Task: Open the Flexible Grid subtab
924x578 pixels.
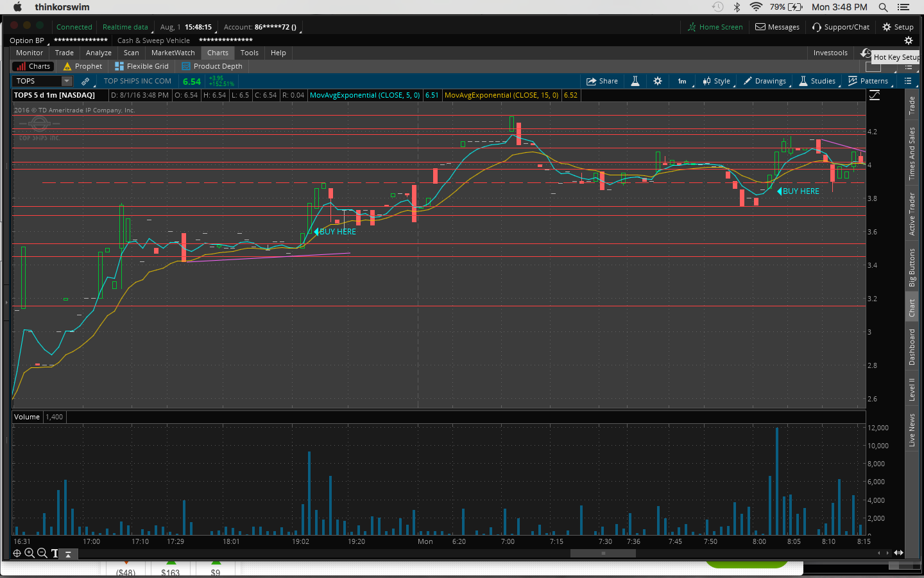Action: (142, 66)
